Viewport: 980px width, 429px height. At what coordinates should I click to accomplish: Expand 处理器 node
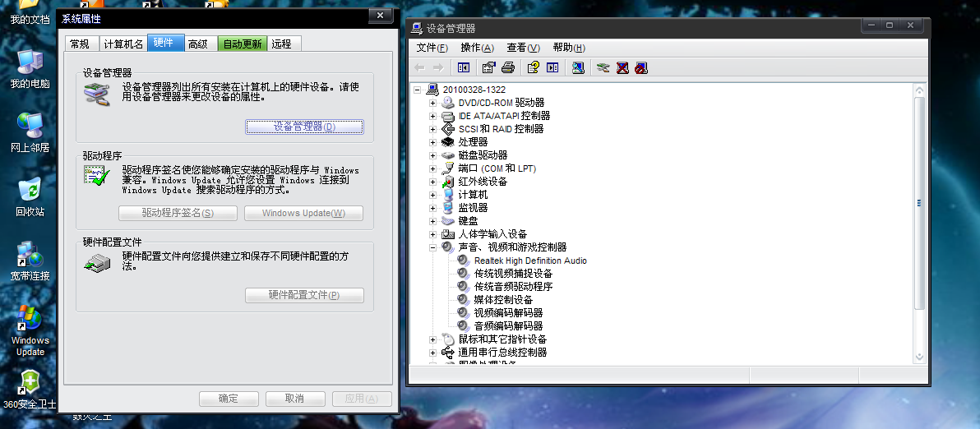(432, 141)
